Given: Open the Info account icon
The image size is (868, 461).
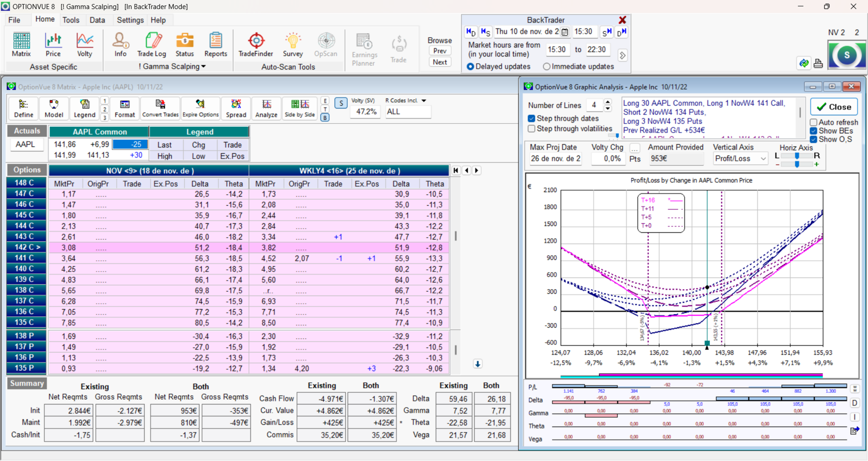Looking at the screenshot, I should (120, 45).
